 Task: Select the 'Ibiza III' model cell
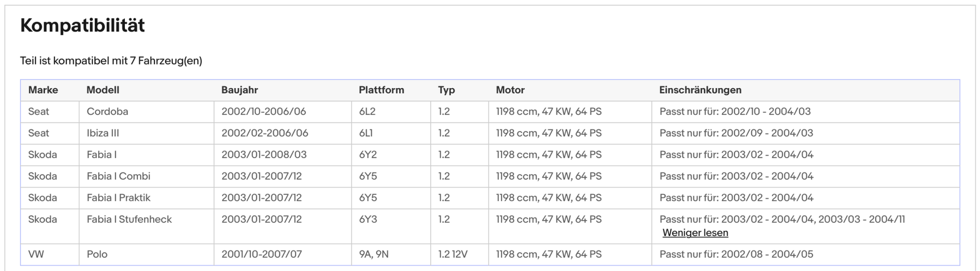(x=103, y=133)
